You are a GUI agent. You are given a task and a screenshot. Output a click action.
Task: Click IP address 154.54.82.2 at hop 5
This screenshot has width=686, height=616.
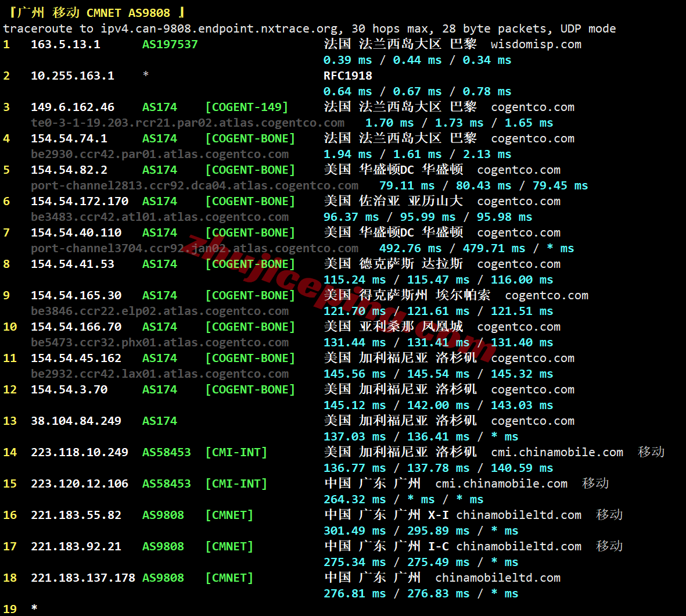69,170
